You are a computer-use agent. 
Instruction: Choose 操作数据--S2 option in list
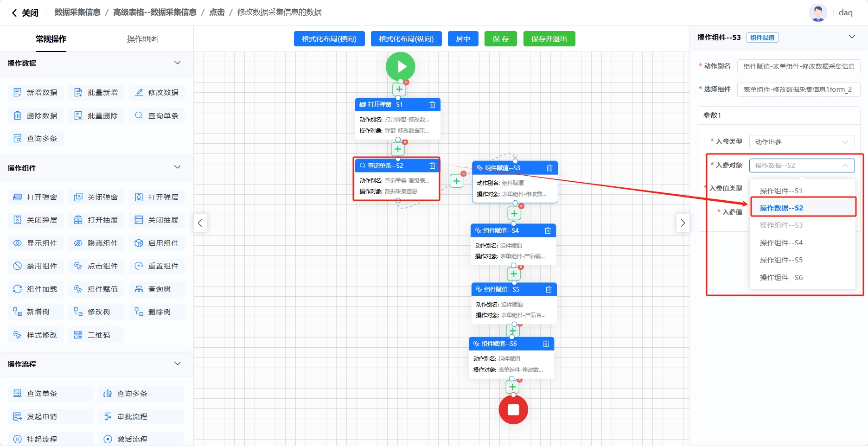781,208
